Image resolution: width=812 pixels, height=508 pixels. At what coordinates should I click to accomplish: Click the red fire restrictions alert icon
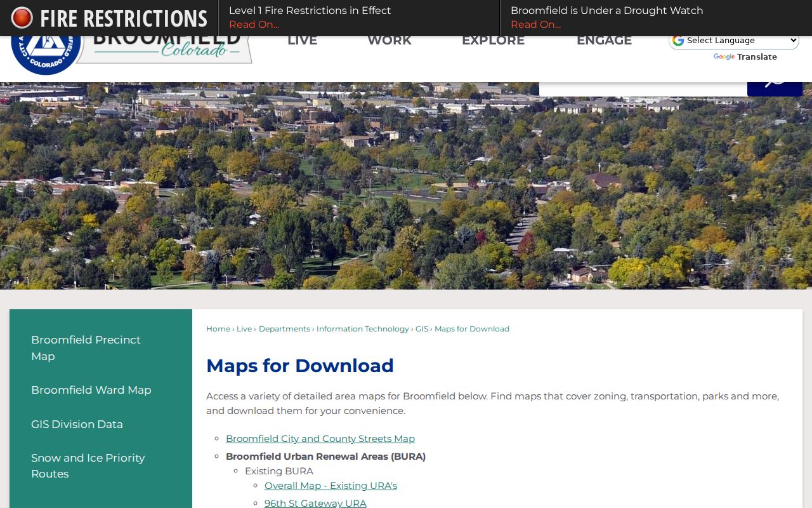[22, 18]
